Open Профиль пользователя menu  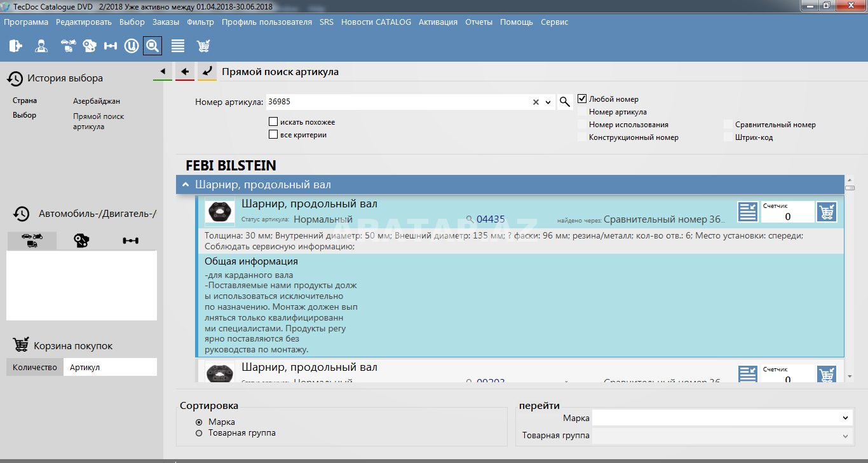tap(267, 22)
